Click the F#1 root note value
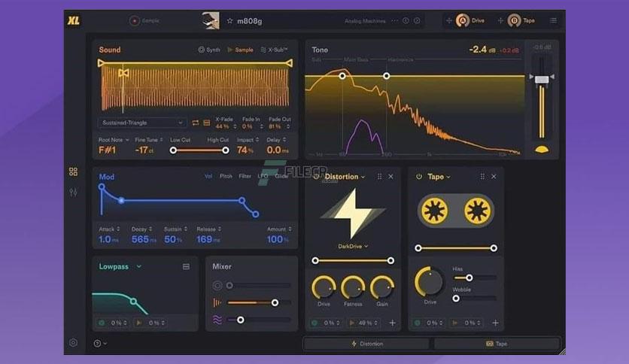629x364 pixels. (107, 150)
